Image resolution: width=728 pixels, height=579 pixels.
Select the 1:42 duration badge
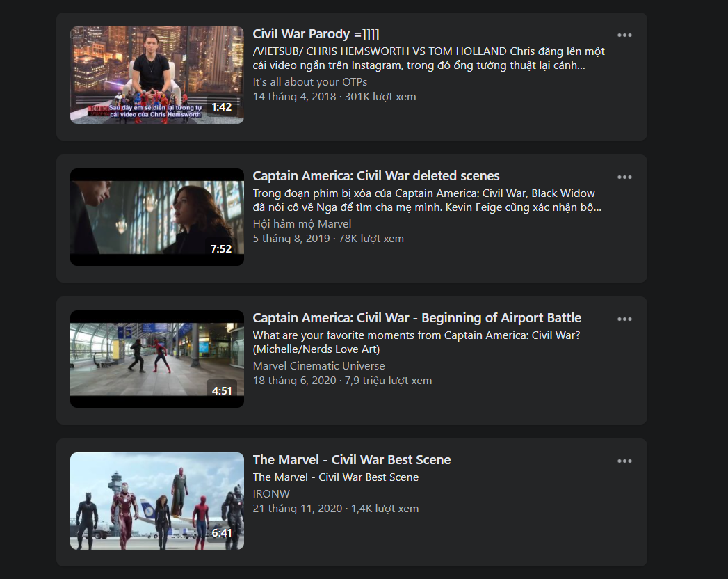click(222, 107)
